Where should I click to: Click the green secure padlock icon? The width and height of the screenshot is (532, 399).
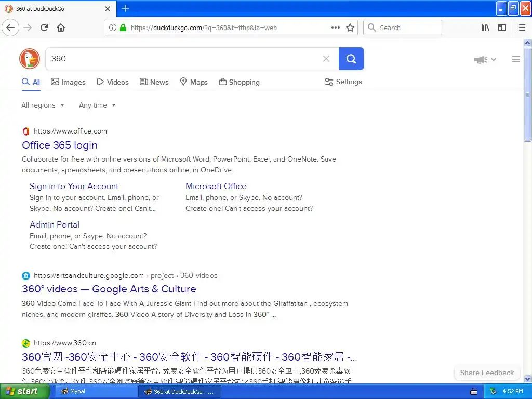click(123, 28)
